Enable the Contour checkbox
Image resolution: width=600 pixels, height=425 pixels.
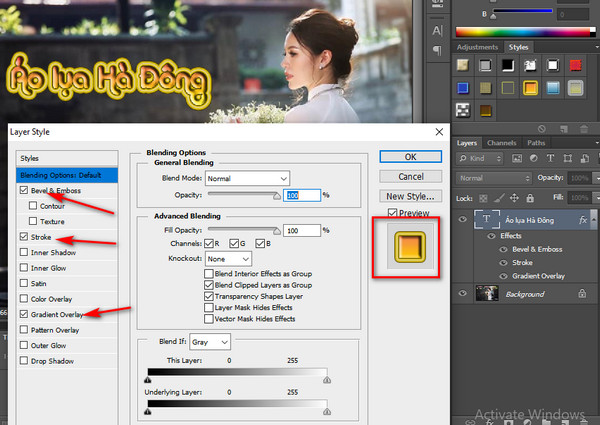tap(33, 206)
